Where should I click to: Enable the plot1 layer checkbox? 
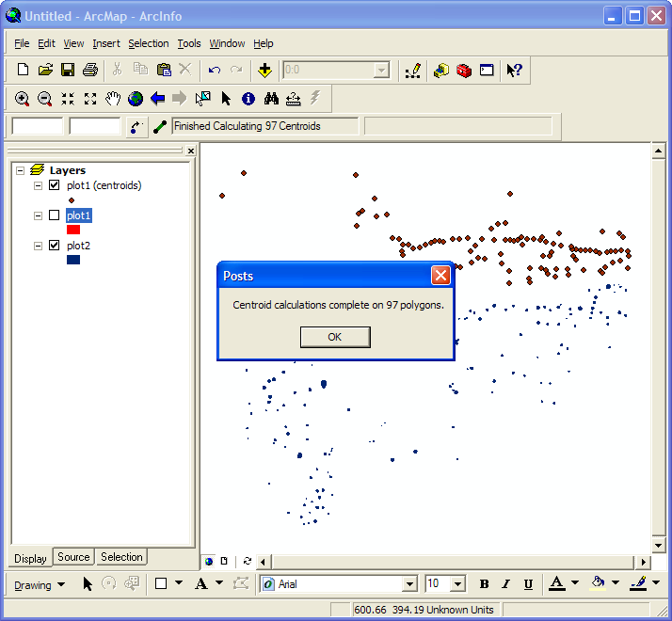[54, 215]
